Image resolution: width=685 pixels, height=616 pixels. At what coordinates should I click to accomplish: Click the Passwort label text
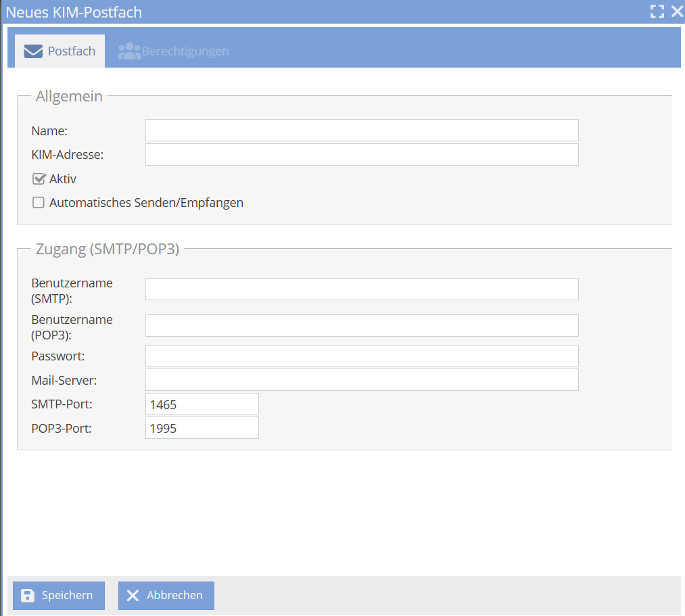[x=57, y=356]
